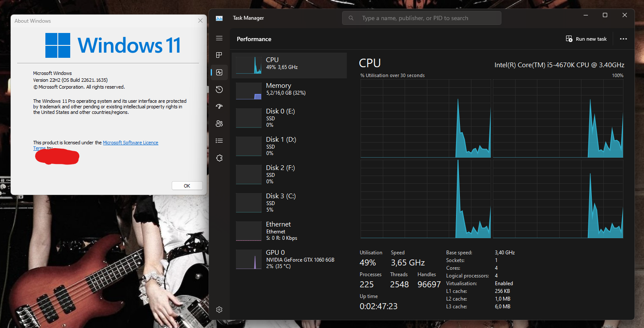The width and height of the screenshot is (644, 328).
Task: Click '% Utilisation over 30 seconds' label
Action: click(x=393, y=75)
